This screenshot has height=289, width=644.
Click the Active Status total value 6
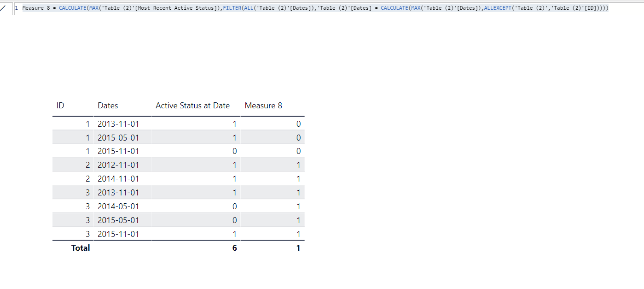coord(235,248)
